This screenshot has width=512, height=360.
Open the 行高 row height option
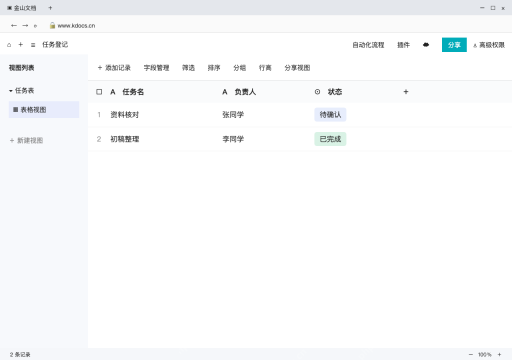pyautogui.click(x=265, y=68)
